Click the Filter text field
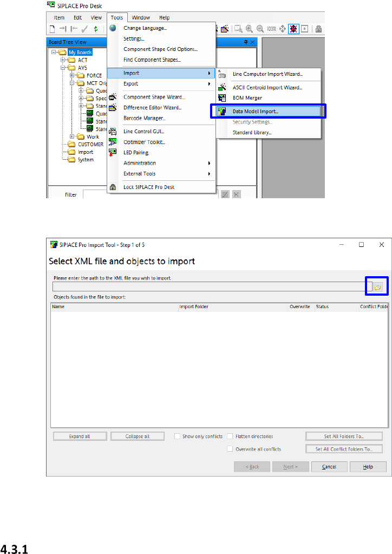Viewport: 392px width, 554px height. (151, 194)
